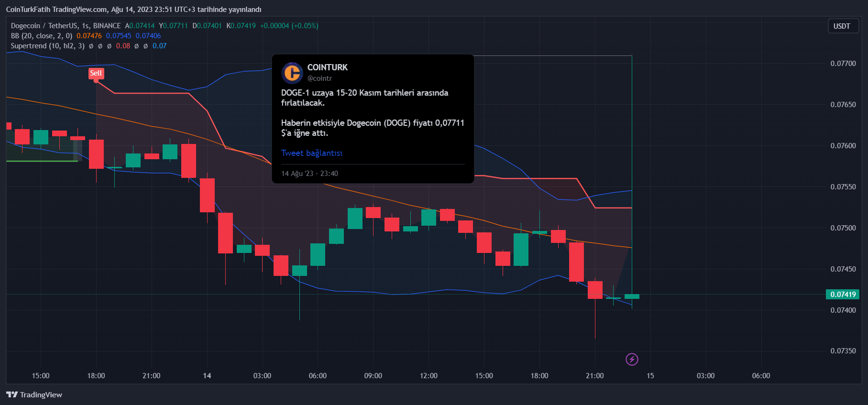
Task: Click the open value A0.07414 in legend
Action: tap(140, 26)
